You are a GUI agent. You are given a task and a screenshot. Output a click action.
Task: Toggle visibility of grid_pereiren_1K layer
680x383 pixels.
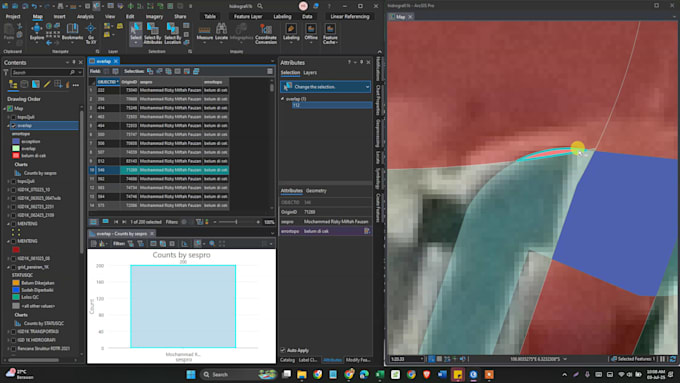click(13, 267)
